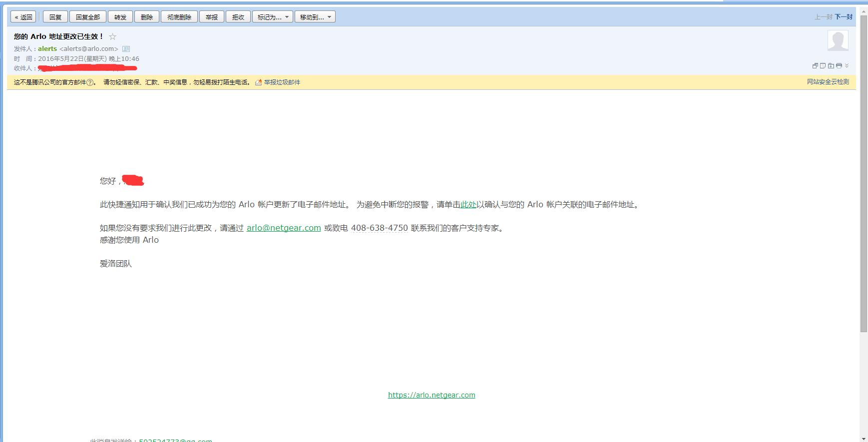
Task: Open sender contact card icon
Action: coord(126,49)
